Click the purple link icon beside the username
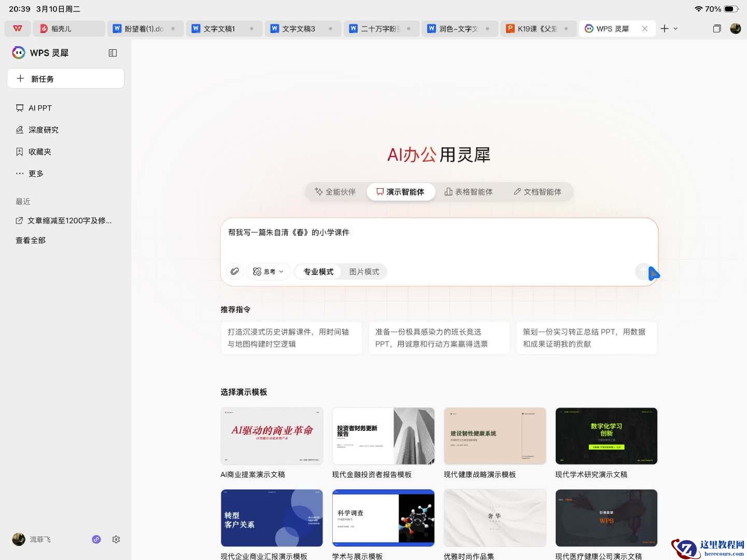This screenshot has height=560, width=747. click(96, 539)
